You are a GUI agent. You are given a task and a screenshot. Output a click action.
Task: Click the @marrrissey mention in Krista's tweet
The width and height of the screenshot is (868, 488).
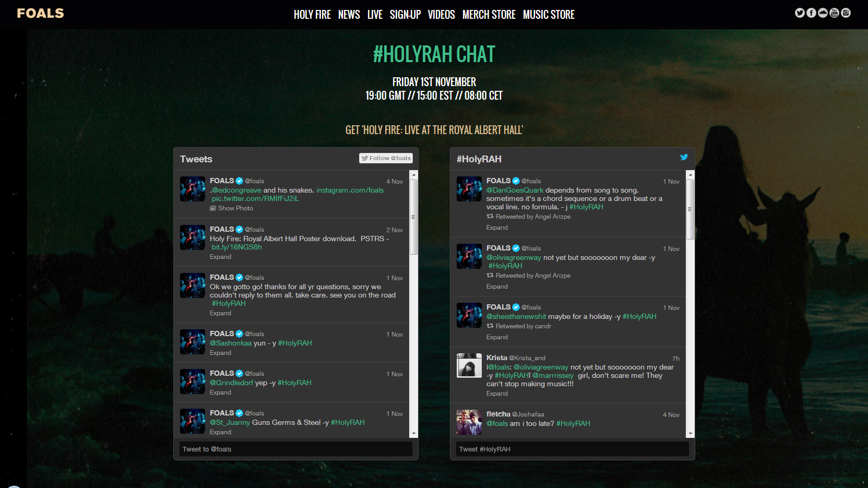553,375
